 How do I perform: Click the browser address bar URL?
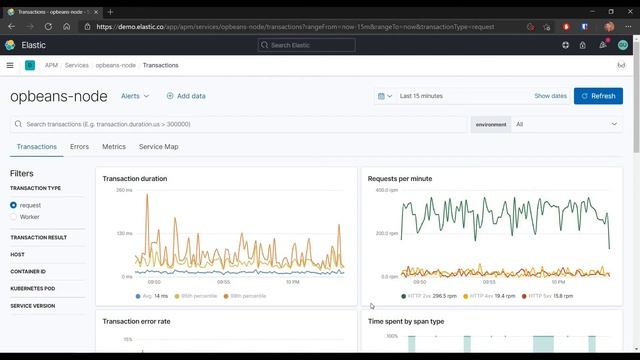[x=295, y=27]
